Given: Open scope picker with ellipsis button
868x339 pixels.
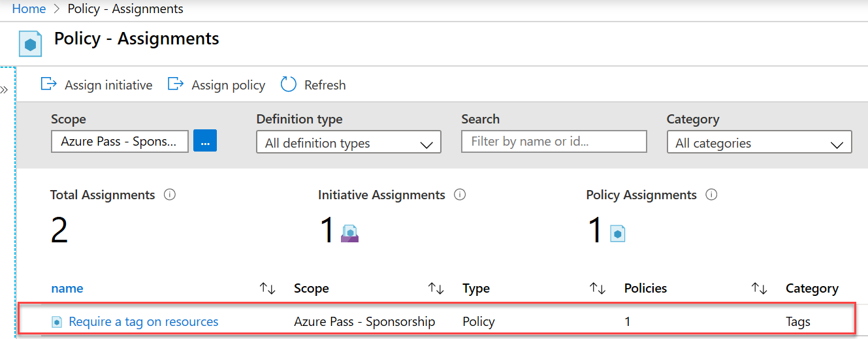Looking at the screenshot, I should pos(205,141).
